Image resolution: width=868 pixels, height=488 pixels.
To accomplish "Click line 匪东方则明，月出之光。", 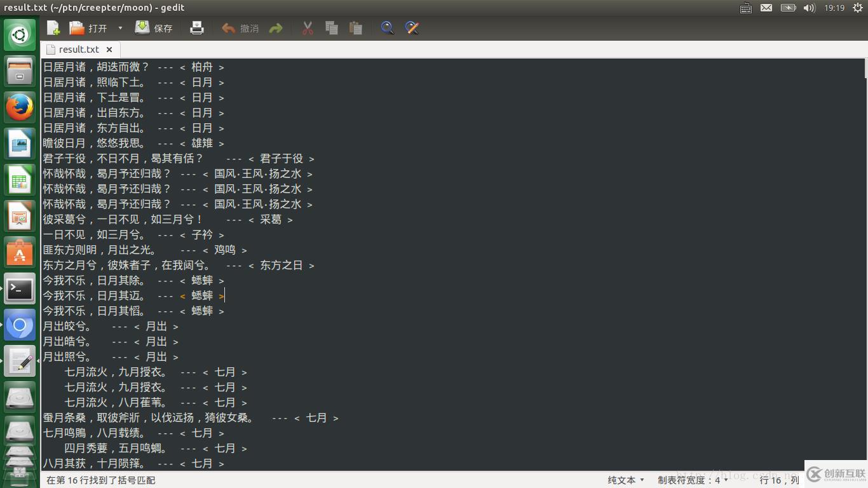I will pos(145,250).
